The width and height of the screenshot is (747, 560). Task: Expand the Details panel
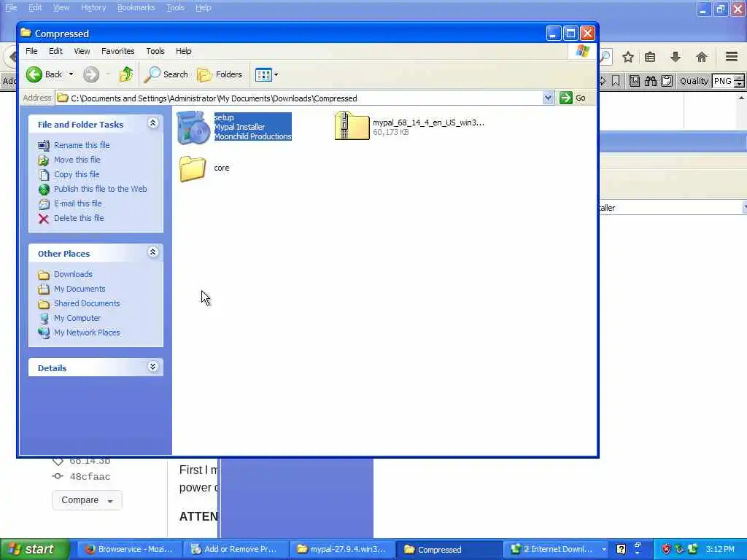(x=153, y=367)
